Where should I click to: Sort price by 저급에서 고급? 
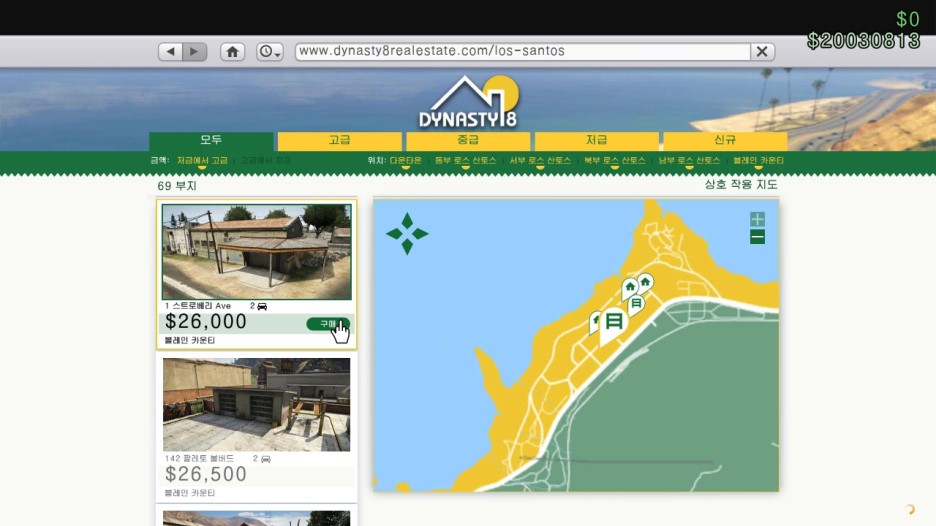(202, 160)
